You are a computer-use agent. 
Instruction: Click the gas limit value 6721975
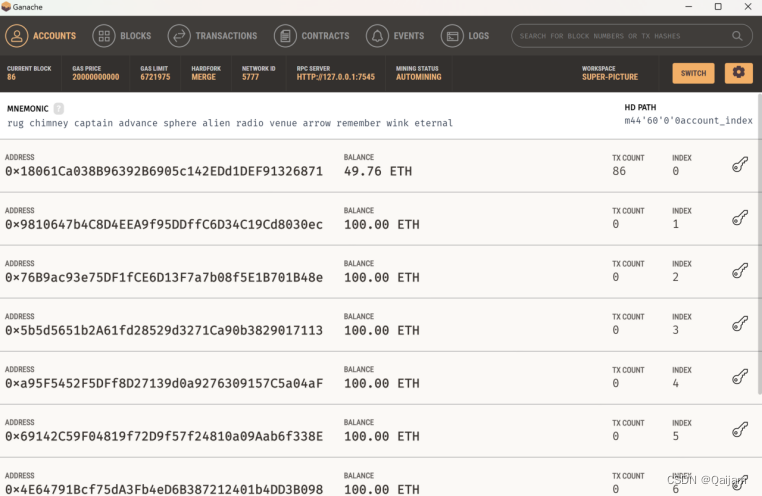155,77
